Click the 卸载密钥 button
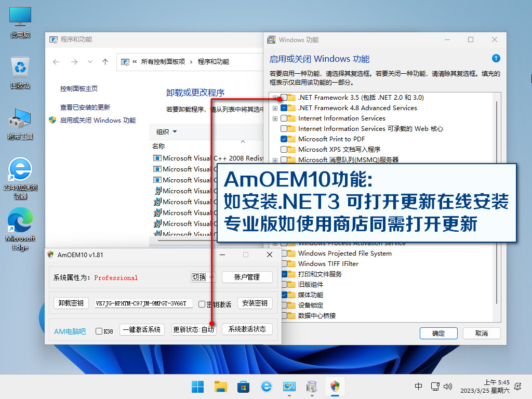This screenshot has height=399, width=532. click(71, 303)
